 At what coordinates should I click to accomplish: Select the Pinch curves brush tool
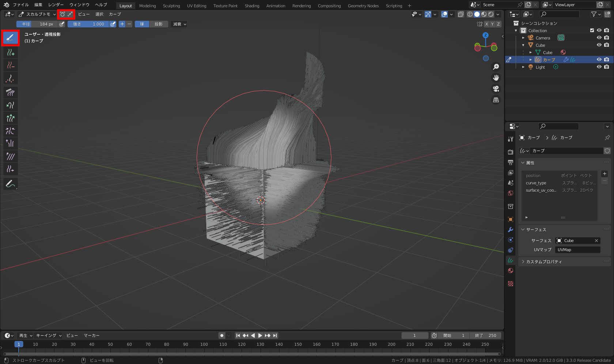10,131
